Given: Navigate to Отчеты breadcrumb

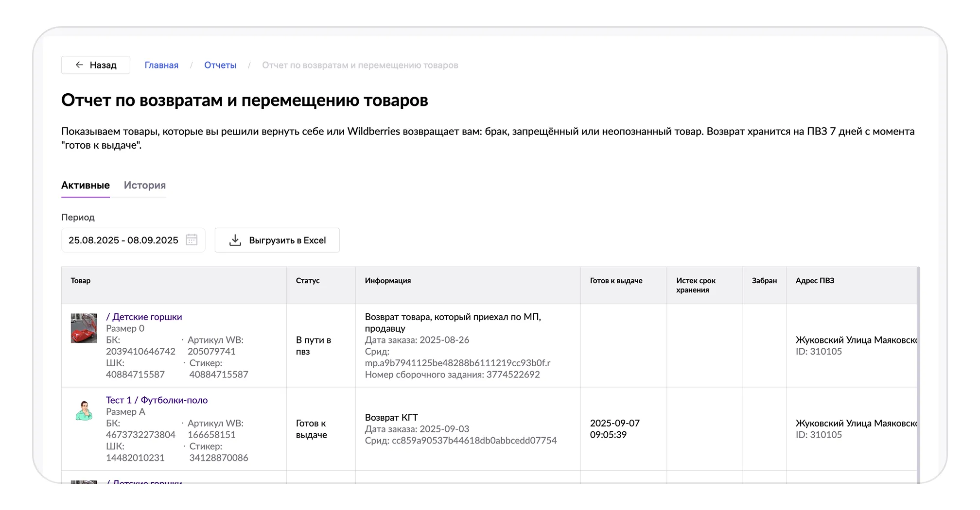Looking at the screenshot, I should (x=220, y=65).
